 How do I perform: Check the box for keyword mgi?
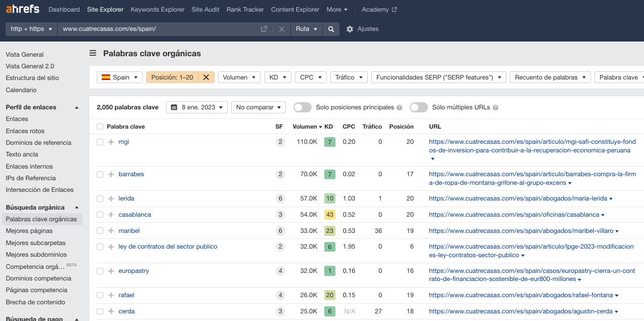click(x=100, y=142)
